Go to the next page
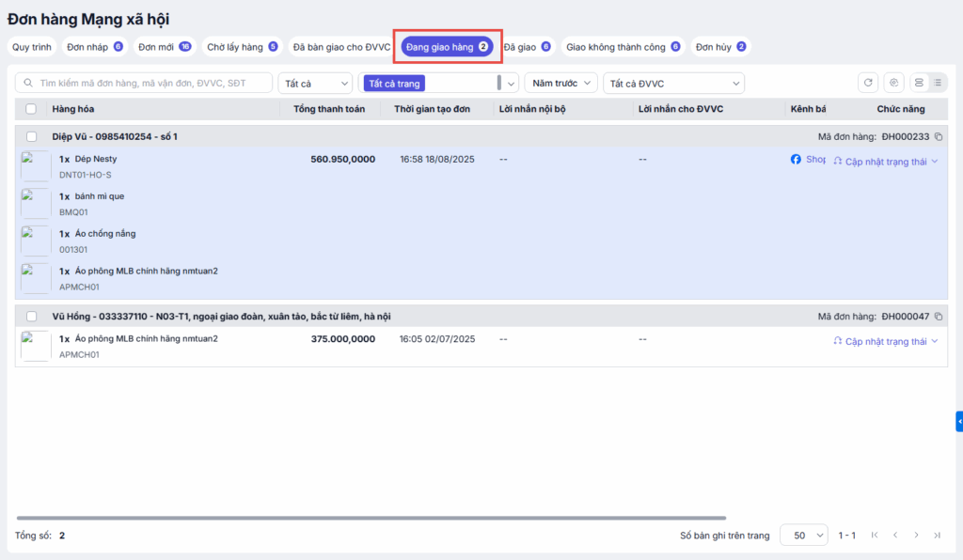The image size is (963, 560). [916, 535]
